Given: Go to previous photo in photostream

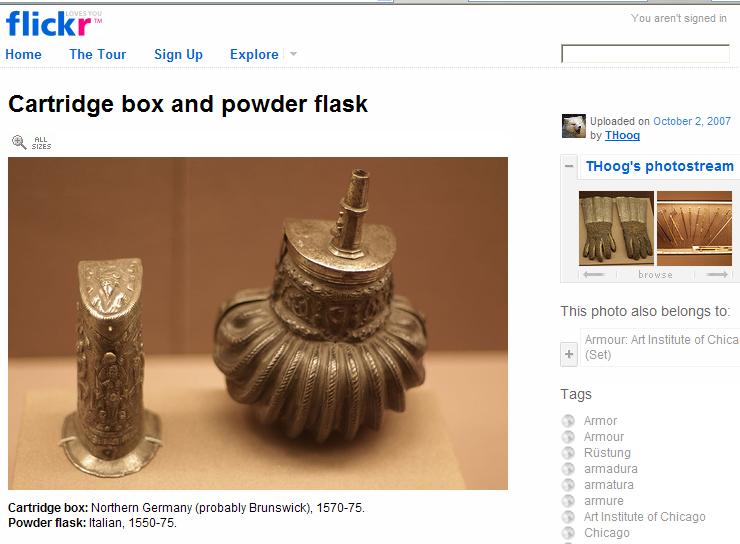Looking at the screenshot, I should click(593, 275).
